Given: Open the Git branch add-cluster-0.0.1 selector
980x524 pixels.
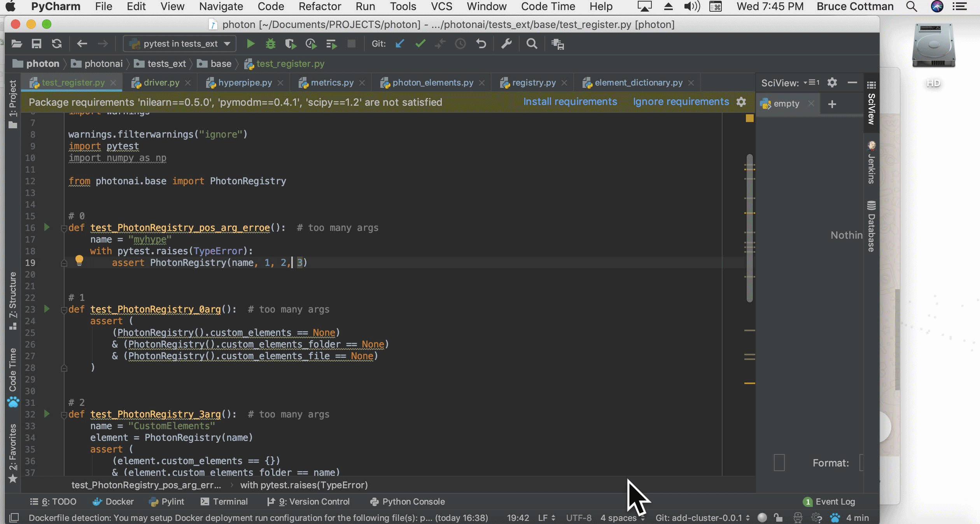Looking at the screenshot, I should click(702, 518).
